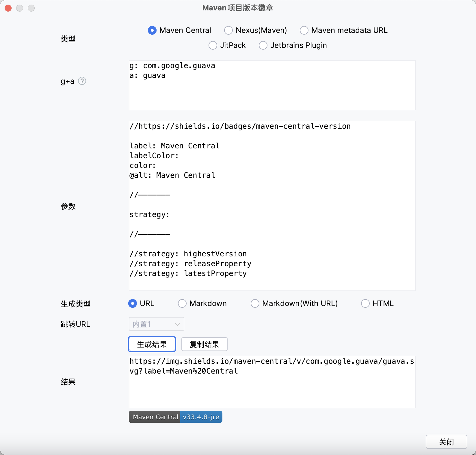The height and width of the screenshot is (455, 476).
Task: Open the 内置1 jump URL dropdown
Action: [x=156, y=324]
